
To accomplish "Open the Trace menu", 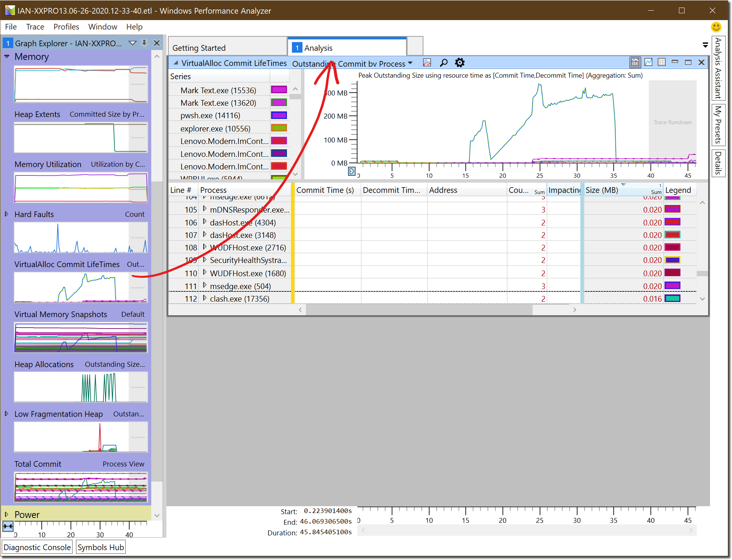I will coord(35,27).
